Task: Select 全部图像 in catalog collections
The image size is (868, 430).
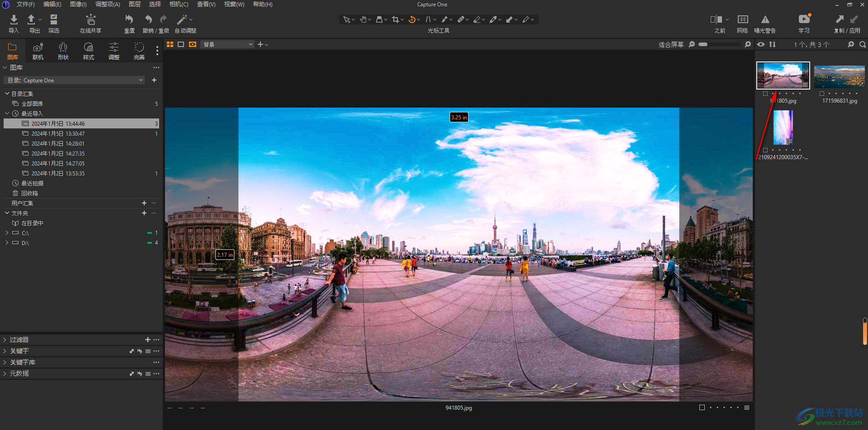Action: click(32, 104)
